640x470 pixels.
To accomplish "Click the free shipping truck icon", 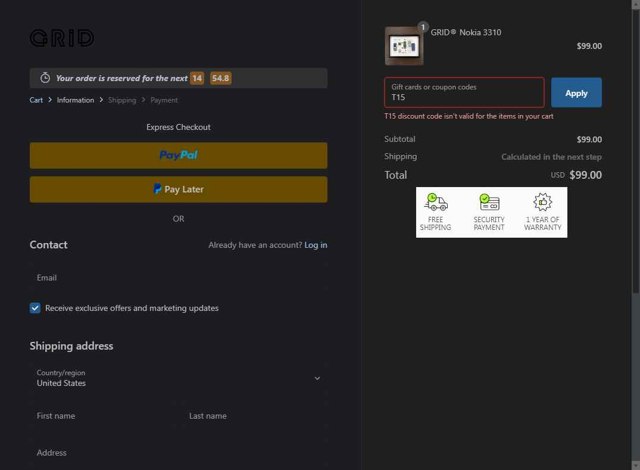I will (x=436, y=202).
